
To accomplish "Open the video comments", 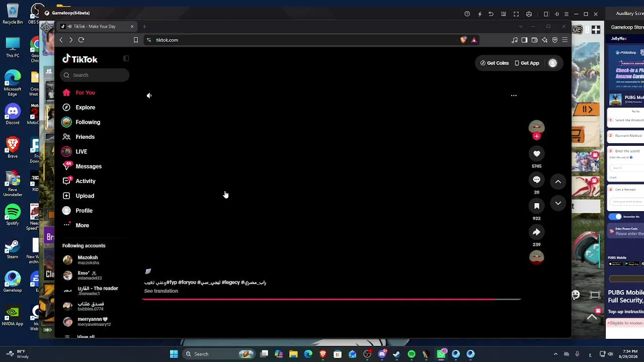I will click(x=536, y=180).
